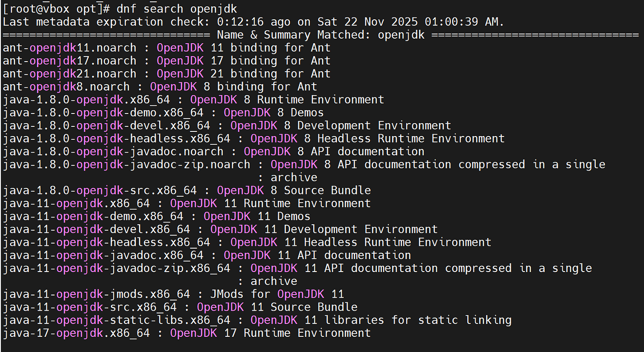Select the ant-openjdk11.noarch package line

pyautogui.click(x=167, y=48)
